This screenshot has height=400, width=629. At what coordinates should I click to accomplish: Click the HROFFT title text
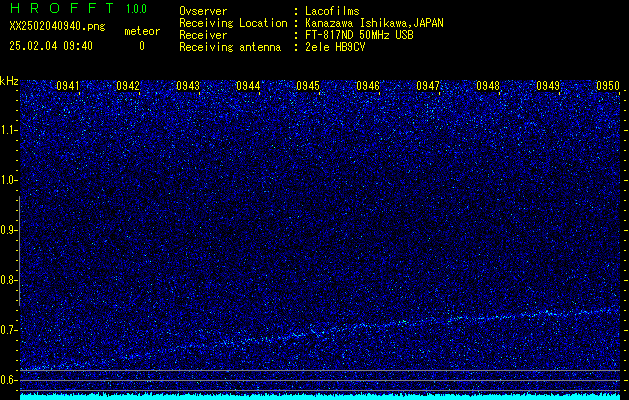(x=62, y=8)
